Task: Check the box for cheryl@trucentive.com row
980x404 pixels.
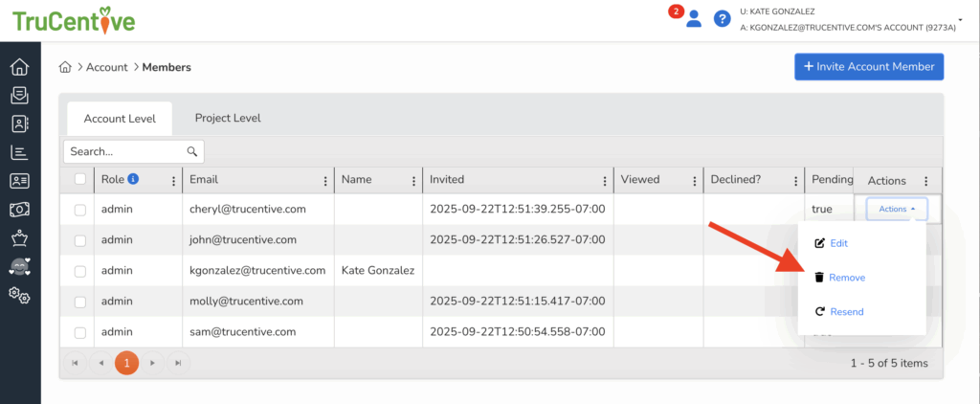Action: 80,210
